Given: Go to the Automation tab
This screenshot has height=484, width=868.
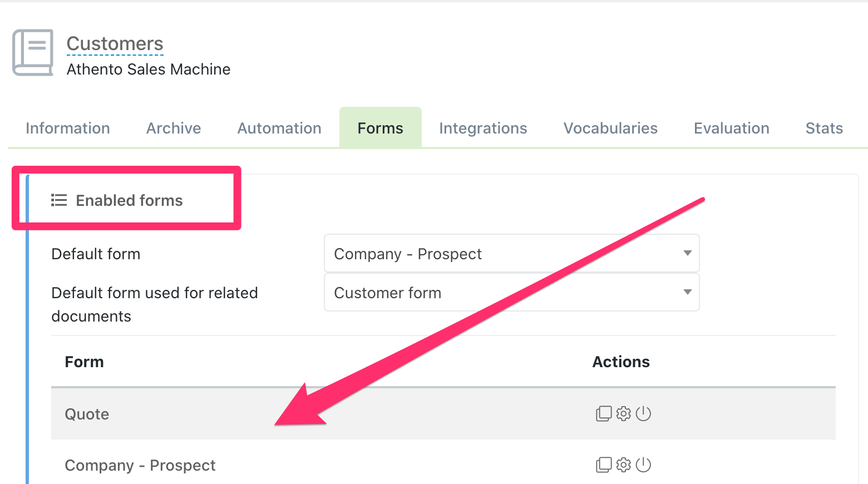Looking at the screenshot, I should pos(279,129).
